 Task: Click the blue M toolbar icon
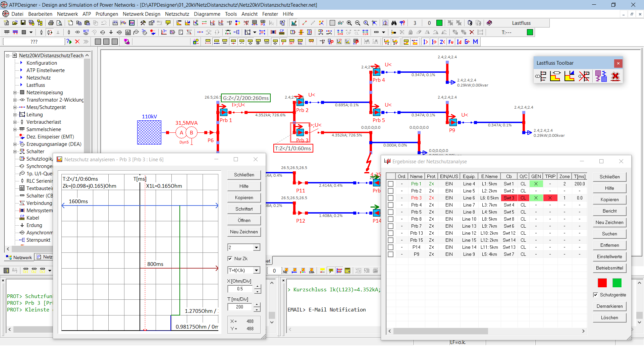(x=475, y=42)
